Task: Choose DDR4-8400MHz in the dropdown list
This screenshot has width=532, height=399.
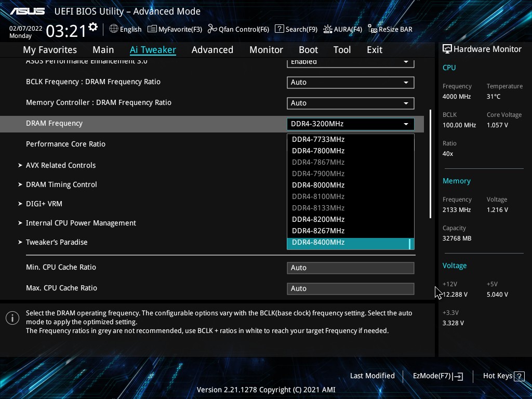Action: (318, 243)
